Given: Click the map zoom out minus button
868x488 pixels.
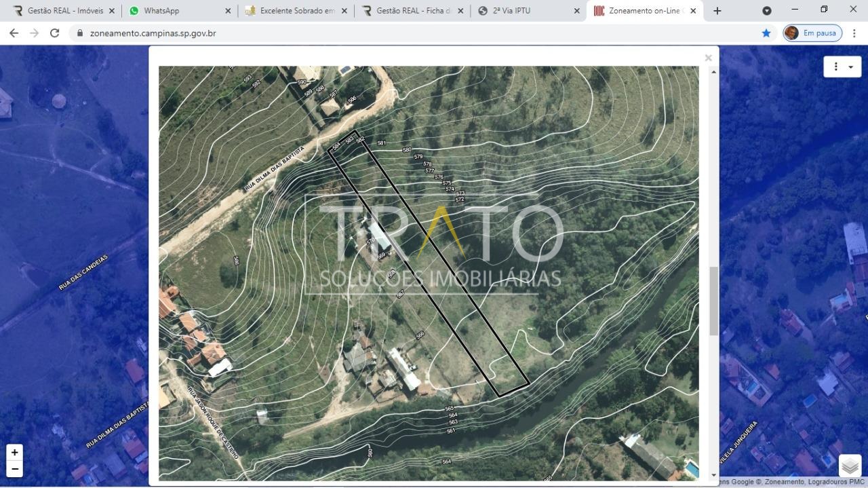Looking at the screenshot, I should tap(14, 469).
